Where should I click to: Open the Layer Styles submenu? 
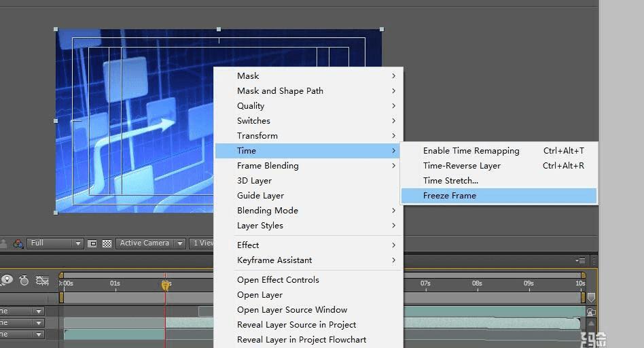(x=309, y=226)
